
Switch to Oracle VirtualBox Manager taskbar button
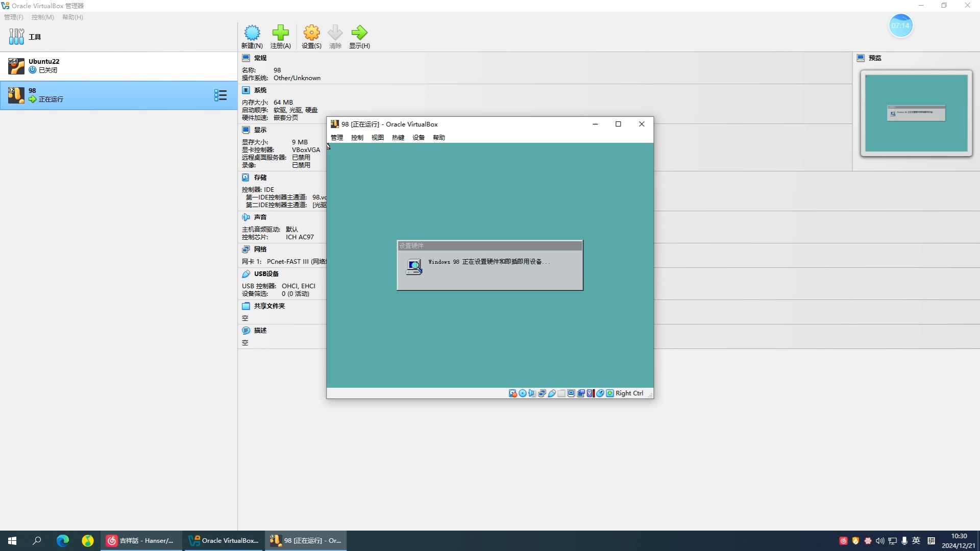(224, 541)
